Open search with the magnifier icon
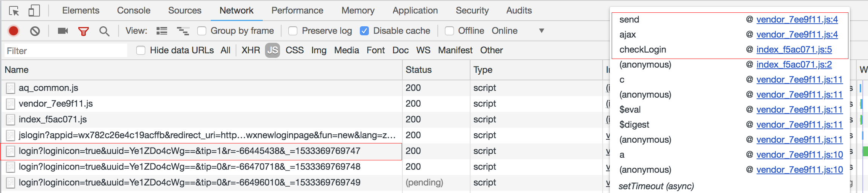The width and height of the screenshot is (868, 193). click(x=104, y=31)
